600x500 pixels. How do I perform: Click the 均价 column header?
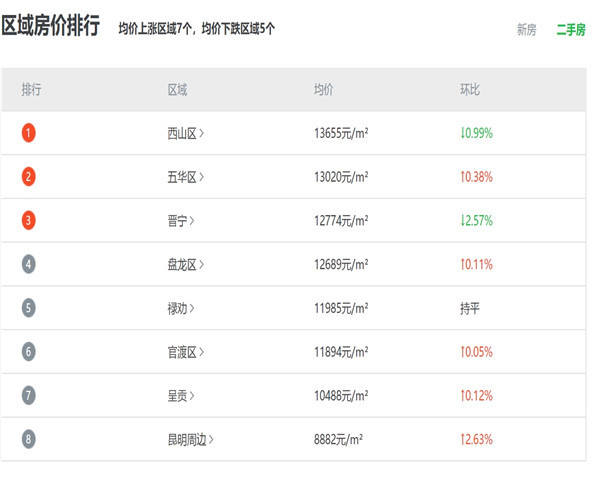click(x=324, y=90)
